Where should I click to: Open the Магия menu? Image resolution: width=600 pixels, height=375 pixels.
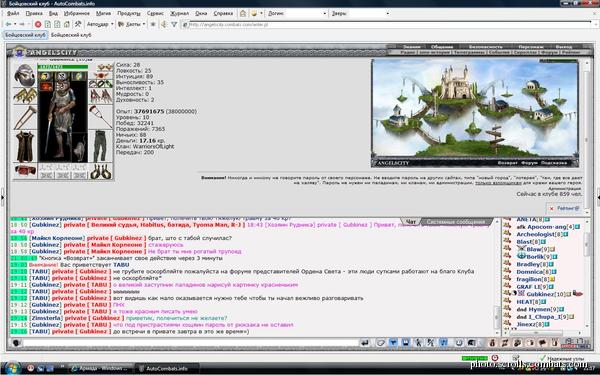pyautogui.click(x=103, y=13)
